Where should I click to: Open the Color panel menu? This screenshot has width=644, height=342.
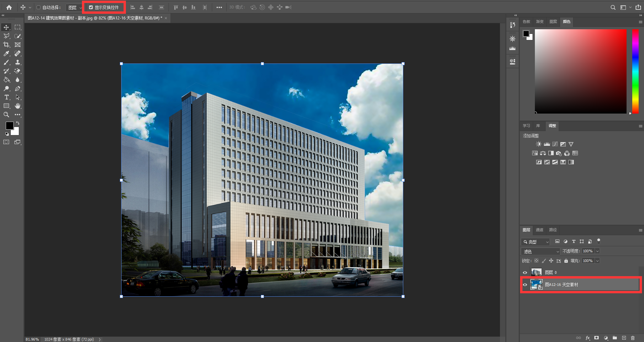(x=640, y=22)
